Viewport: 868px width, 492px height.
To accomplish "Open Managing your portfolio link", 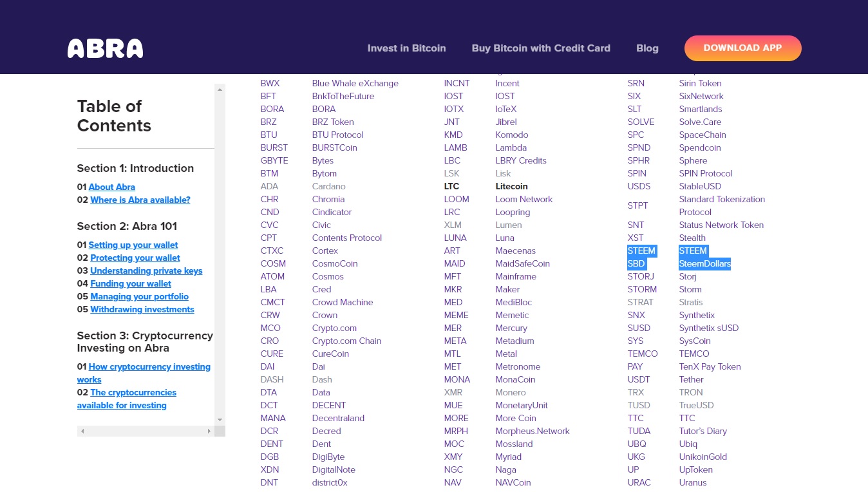I will 139,297.
